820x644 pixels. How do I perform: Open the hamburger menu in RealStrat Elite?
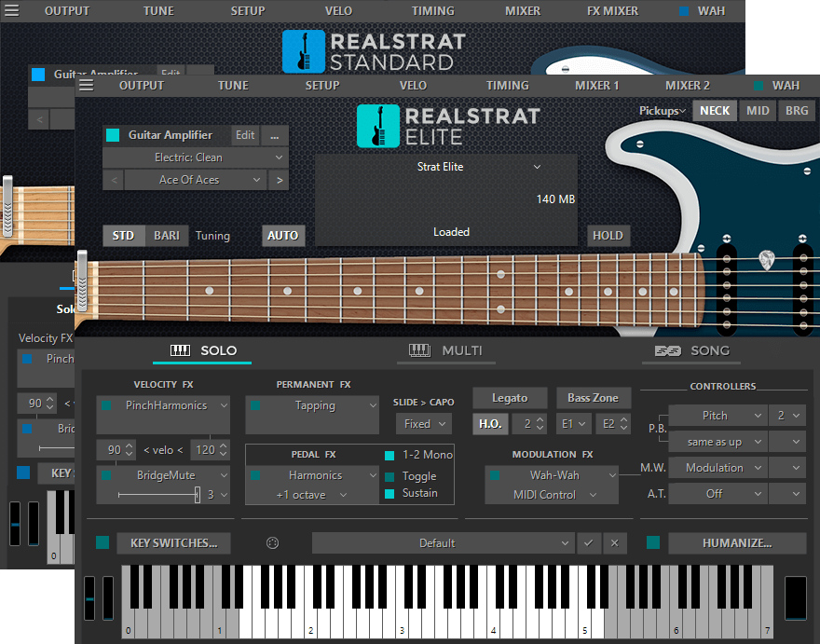pyautogui.click(x=87, y=85)
